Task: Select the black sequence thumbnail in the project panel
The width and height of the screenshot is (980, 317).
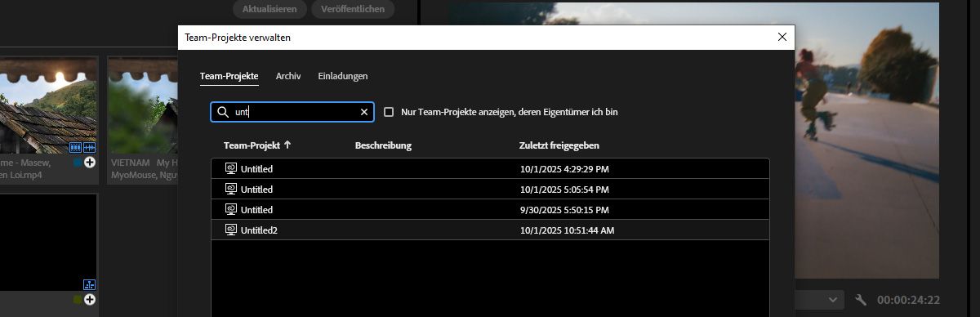Action: pos(48,243)
